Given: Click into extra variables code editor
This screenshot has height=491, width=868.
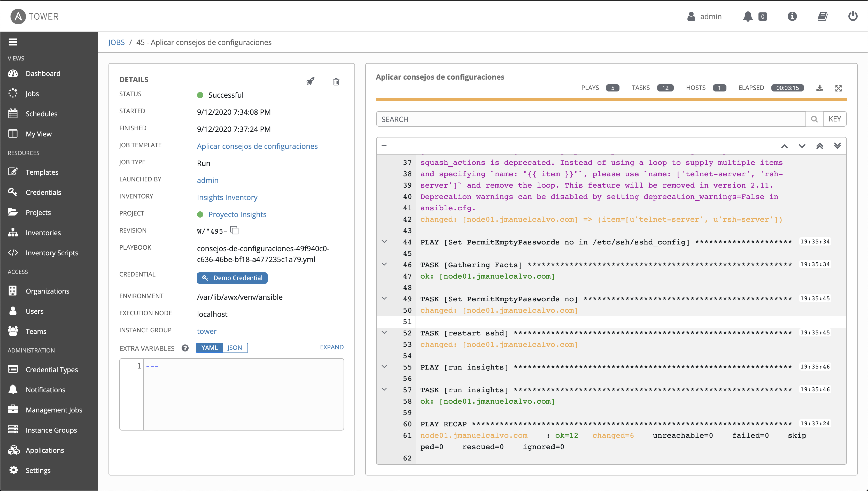Looking at the screenshot, I should [x=243, y=394].
